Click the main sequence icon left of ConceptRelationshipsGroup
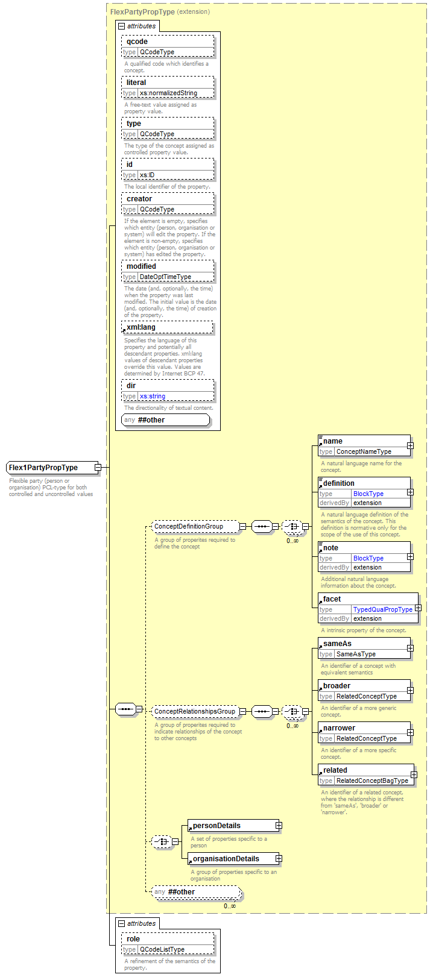Screen dimensions: 433x980 tap(125, 709)
